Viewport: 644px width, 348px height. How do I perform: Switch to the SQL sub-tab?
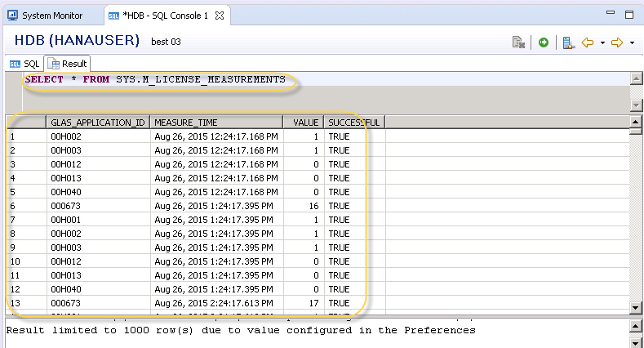[24, 63]
